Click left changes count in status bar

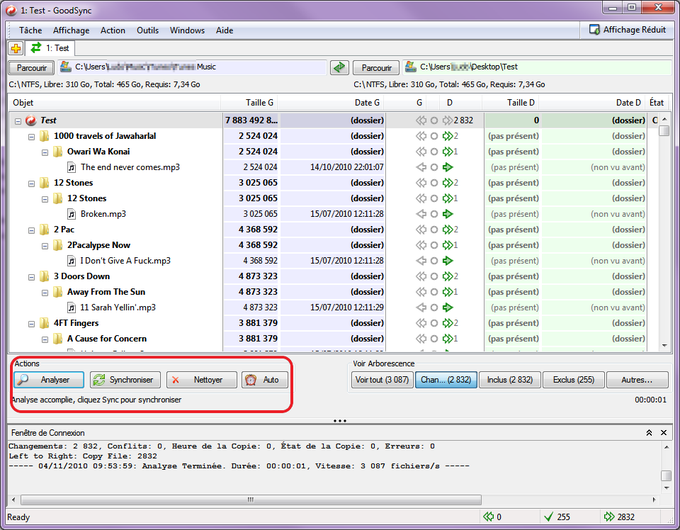coord(493,517)
